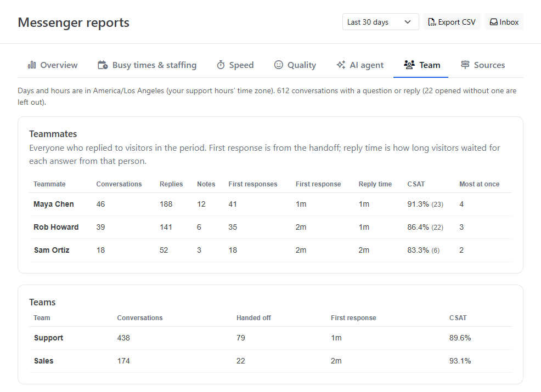The image size is (541, 392).
Task: Click Sales CSAT value 93.1%
Action: [460, 361]
